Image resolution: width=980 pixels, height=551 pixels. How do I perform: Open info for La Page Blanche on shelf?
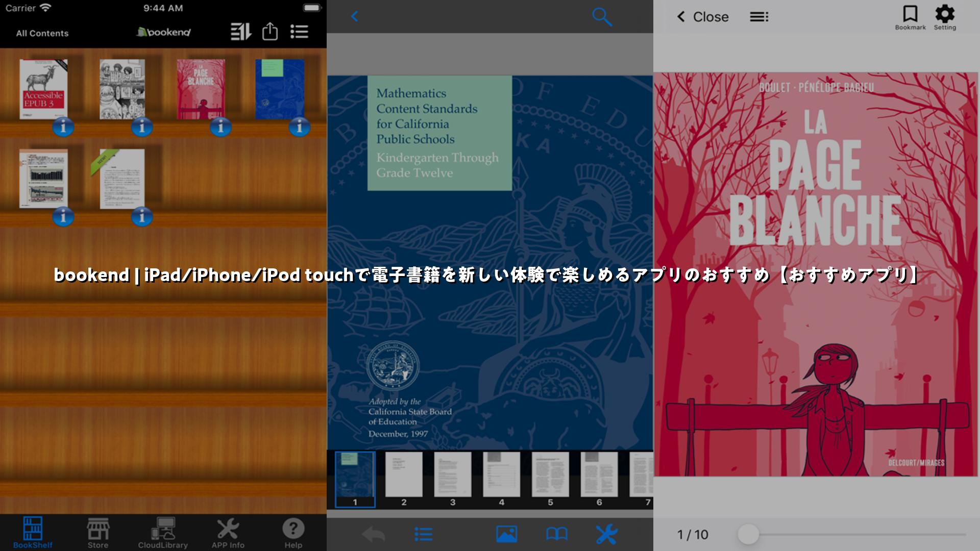220,127
